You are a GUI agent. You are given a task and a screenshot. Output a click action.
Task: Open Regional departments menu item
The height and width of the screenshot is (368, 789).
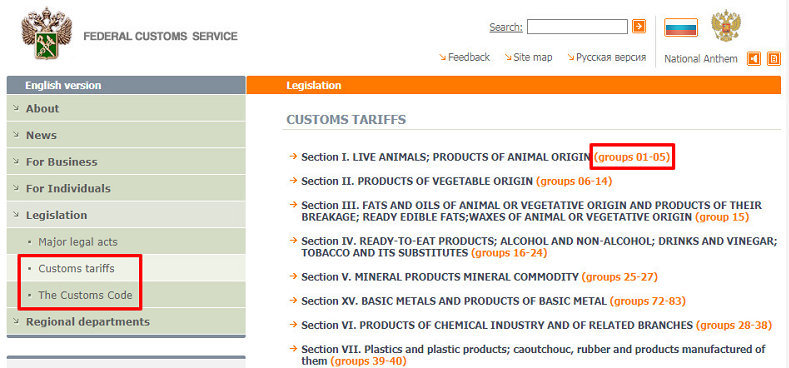126,321
